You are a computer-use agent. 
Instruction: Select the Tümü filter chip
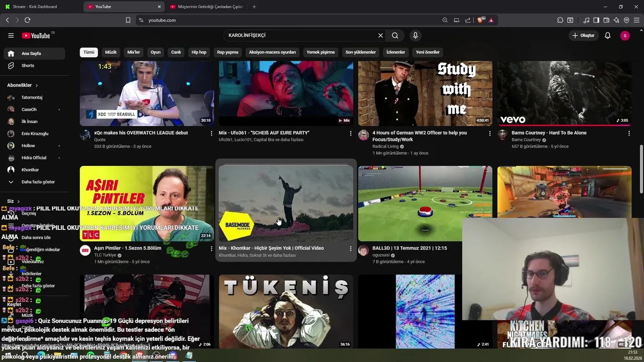point(89,52)
